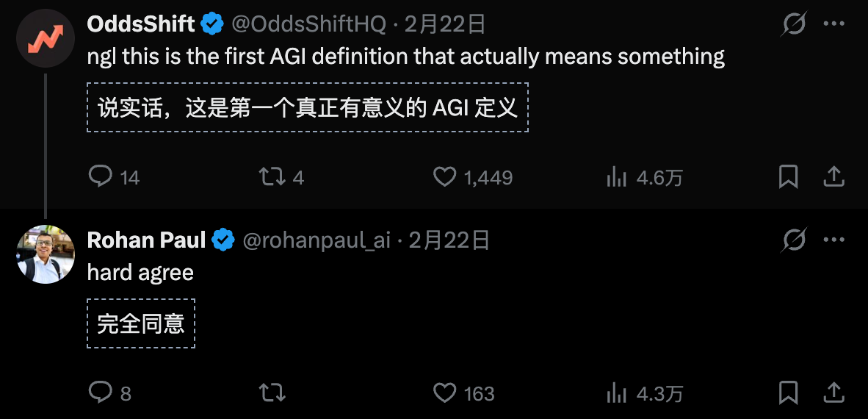Click Grok icon on Rohan Paul's reply
Image resolution: width=868 pixels, height=419 pixels.
(793, 240)
